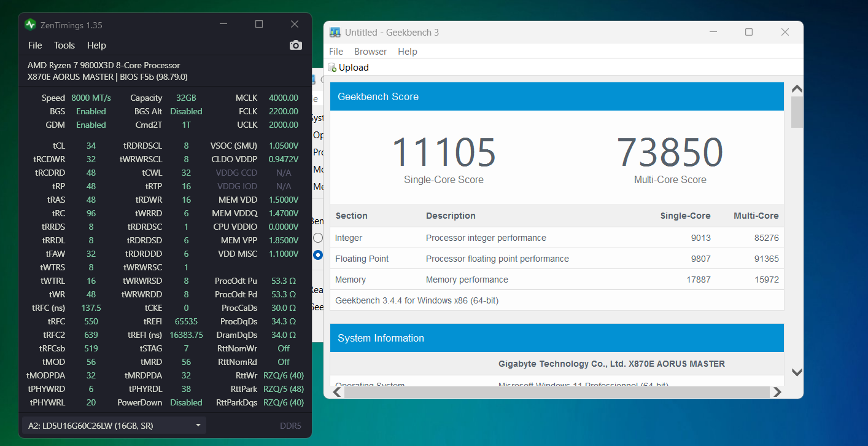Click the Geekbench 3 title bar icon
This screenshot has height=446, width=868.
tap(335, 33)
